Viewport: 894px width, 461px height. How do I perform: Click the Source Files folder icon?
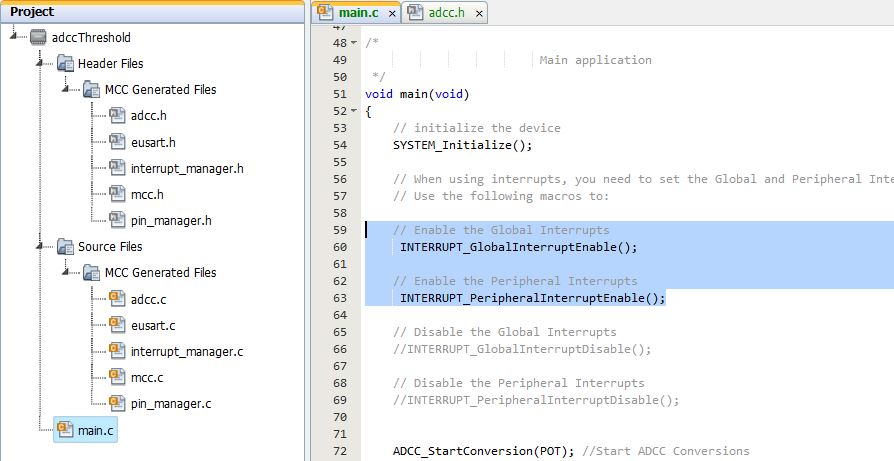[65, 247]
